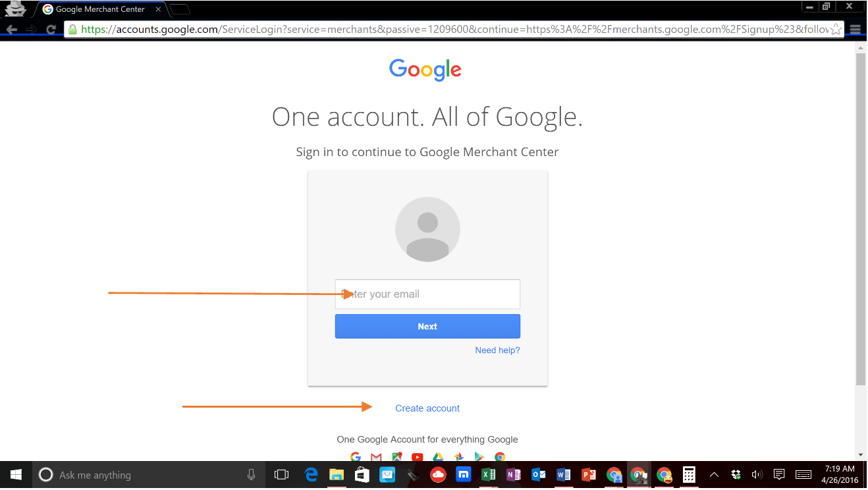Viewport: 868px width, 490px height.
Task: Launch Word from the taskbar
Action: click(564, 475)
